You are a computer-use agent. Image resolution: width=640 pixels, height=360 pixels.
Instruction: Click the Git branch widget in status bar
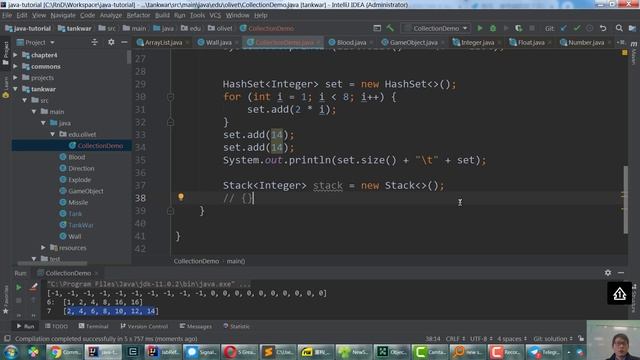553,338
